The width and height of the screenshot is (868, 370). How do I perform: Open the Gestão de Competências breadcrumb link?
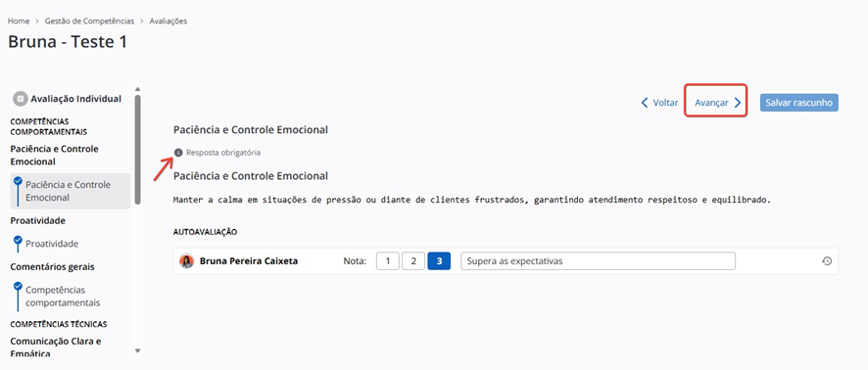[x=89, y=21]
